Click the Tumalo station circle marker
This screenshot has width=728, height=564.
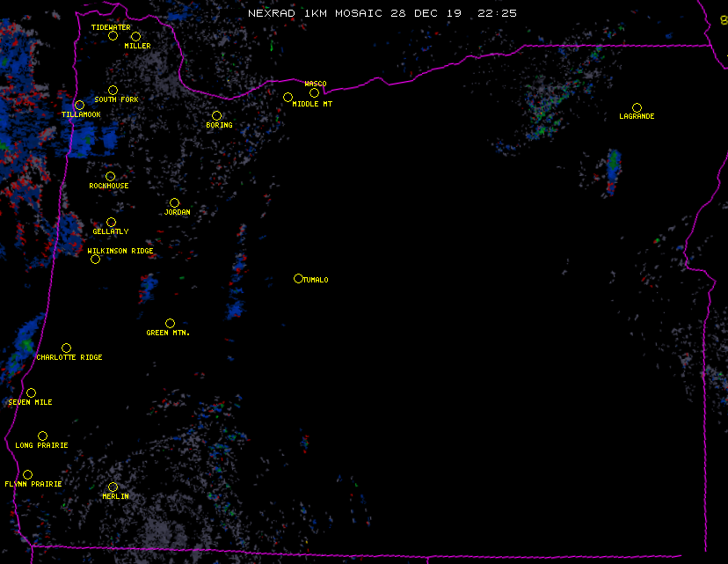298,279
